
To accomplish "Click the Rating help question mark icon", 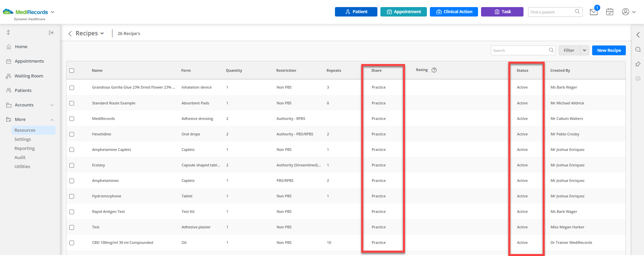I will 434,70.
